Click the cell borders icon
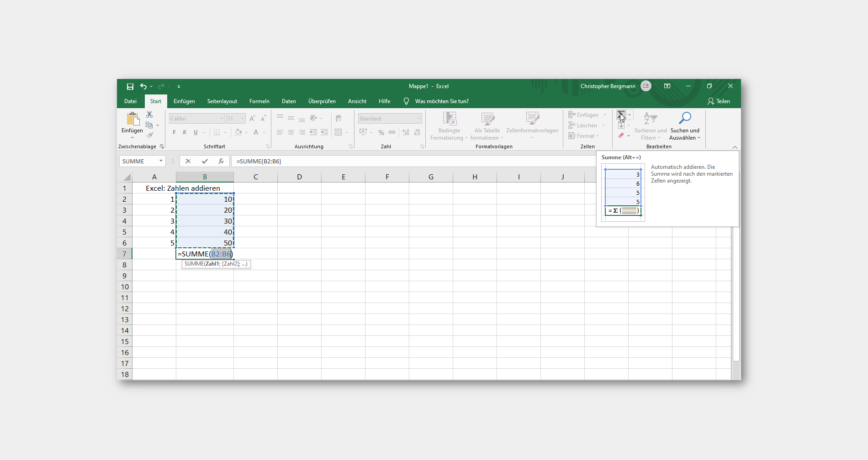 (x=217, y=132)
